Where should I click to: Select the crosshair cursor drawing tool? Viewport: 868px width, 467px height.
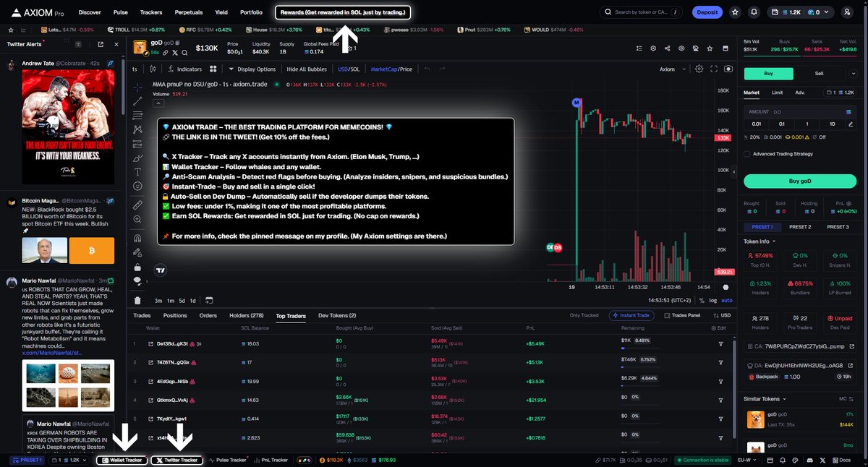[137, 86]
